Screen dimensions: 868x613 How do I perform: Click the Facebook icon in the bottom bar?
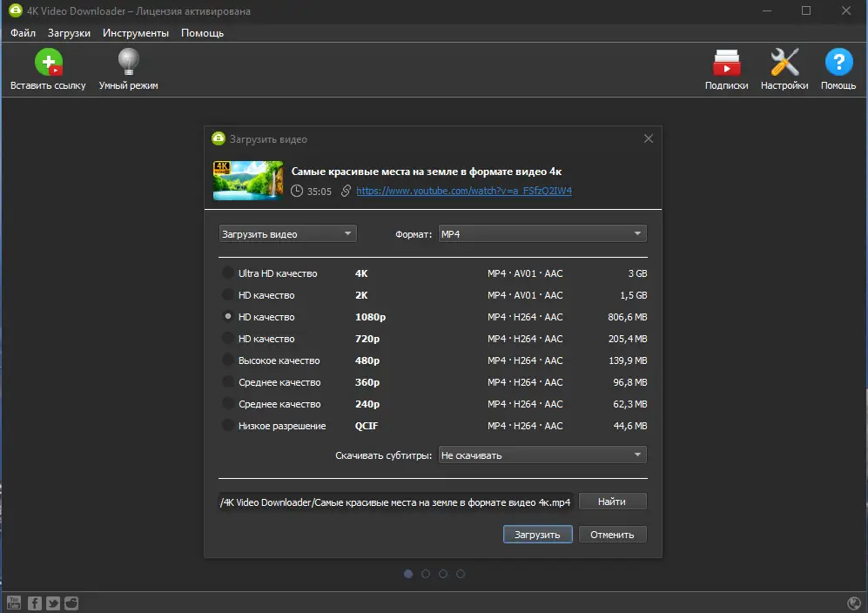34,603
